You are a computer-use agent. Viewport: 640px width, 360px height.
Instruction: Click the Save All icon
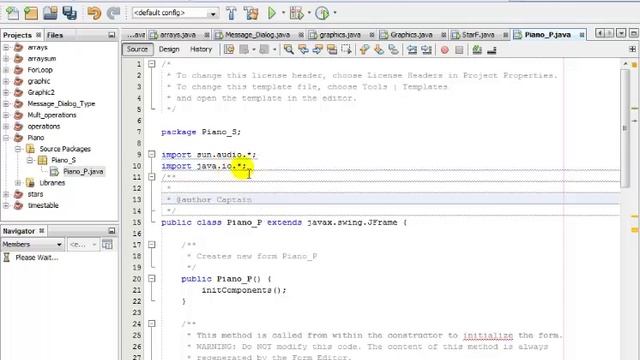pyautogui.click(x=69, y=13)
